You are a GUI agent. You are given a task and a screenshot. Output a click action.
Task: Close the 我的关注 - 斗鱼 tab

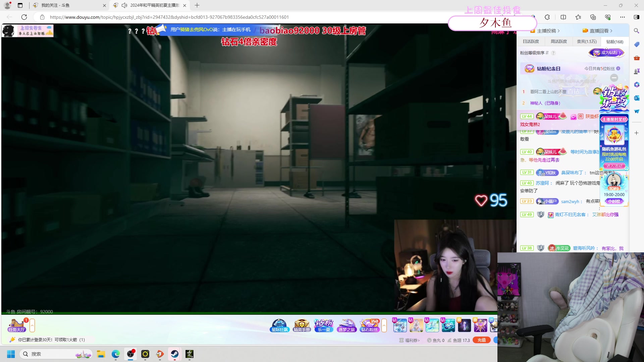click(x=104, y=5)
